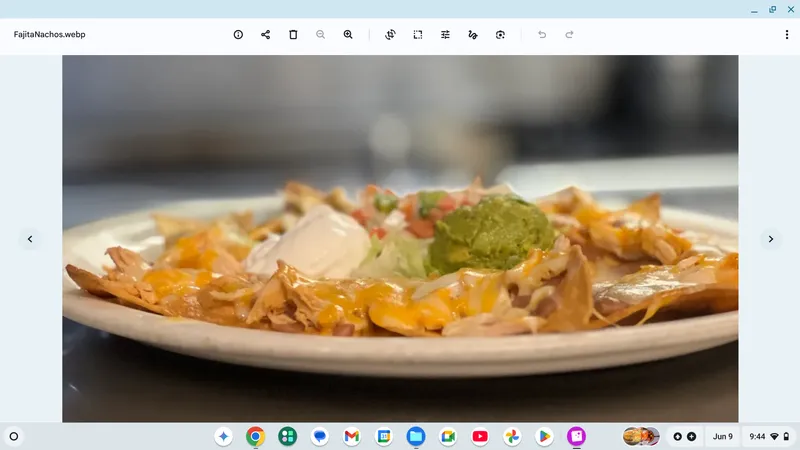800x450 pixels.
Task: Open the image info panel
Action: click(238, 35)
